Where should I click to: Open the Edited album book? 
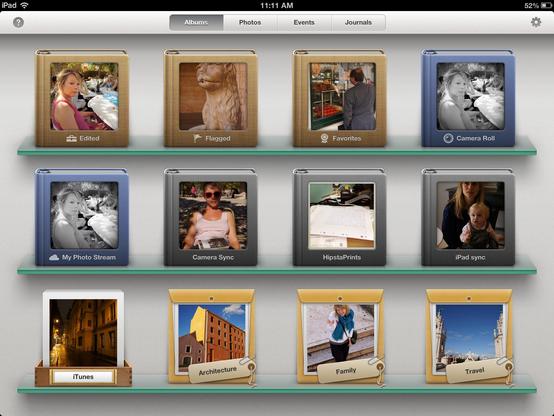pos(82,98)
